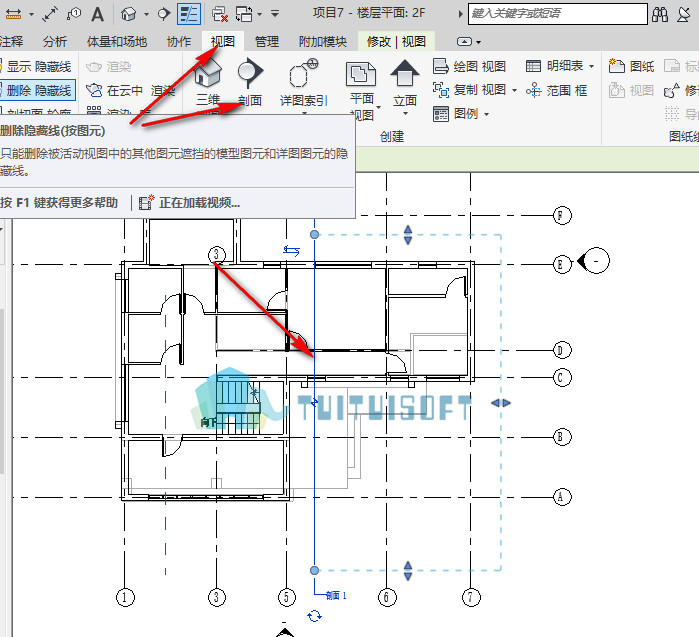Image resolution: width=699 pixels, height=637 pixels.
Task: Click the 详图索引 callout icon
Action: click(304, 72)
